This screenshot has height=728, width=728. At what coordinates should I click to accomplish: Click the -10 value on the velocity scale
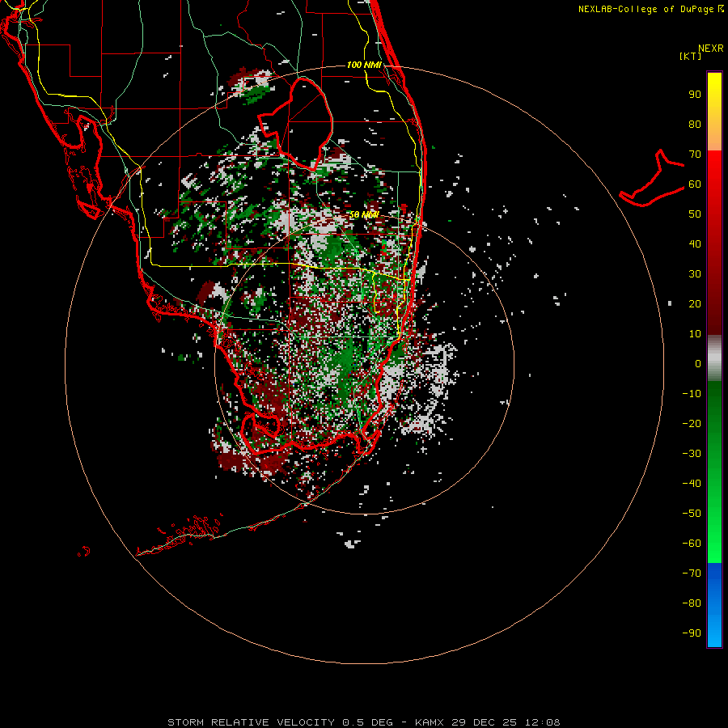pos(692,394)
